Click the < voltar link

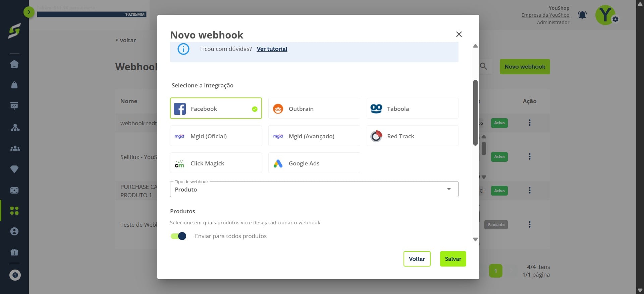pos(126,40)
